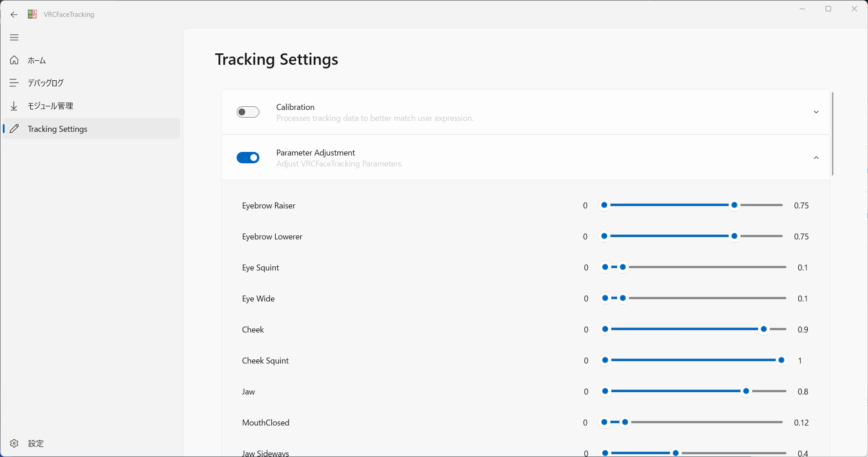Expand the Calibration section chevron
Viewport: 868px width, 457px height.
(x=816, y=112)
